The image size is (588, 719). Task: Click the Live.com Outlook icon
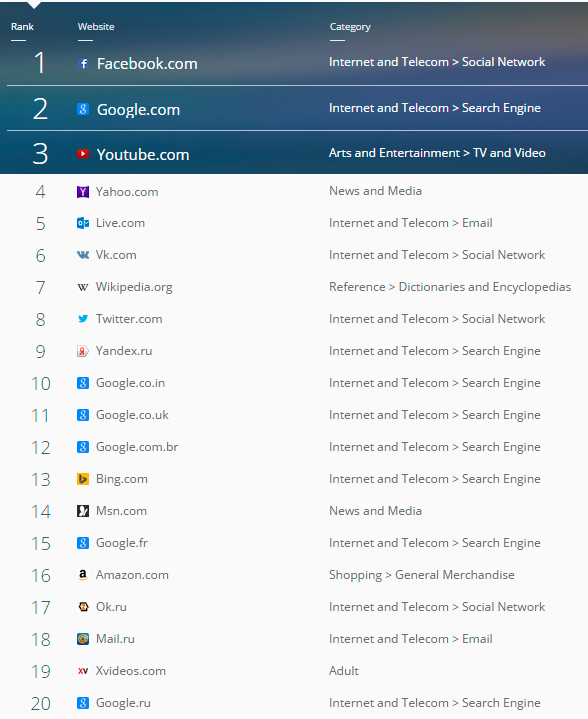[x=83, y=223]
